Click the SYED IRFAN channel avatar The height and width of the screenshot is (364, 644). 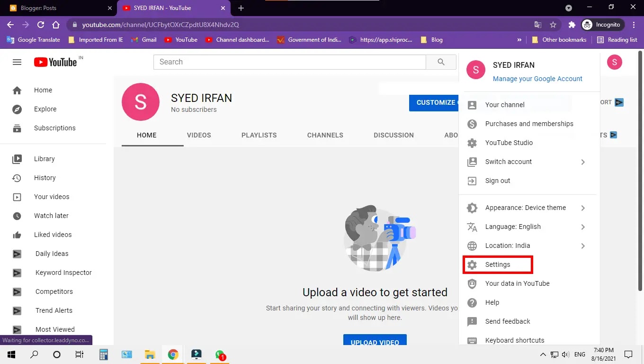[141, 102]
